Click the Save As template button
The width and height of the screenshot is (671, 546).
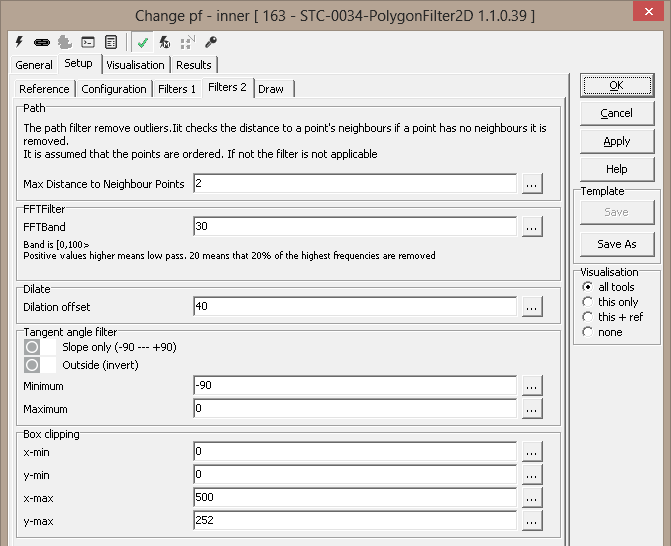617,244
